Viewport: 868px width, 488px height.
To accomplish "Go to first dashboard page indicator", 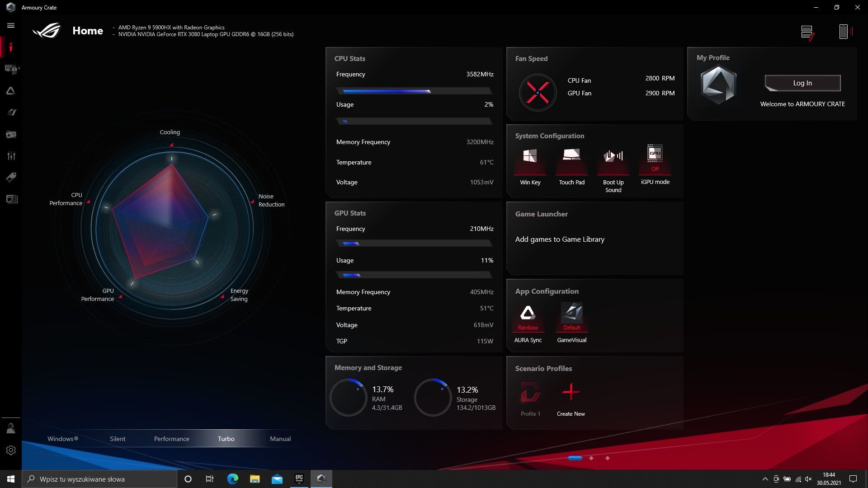I will point(575,458).
